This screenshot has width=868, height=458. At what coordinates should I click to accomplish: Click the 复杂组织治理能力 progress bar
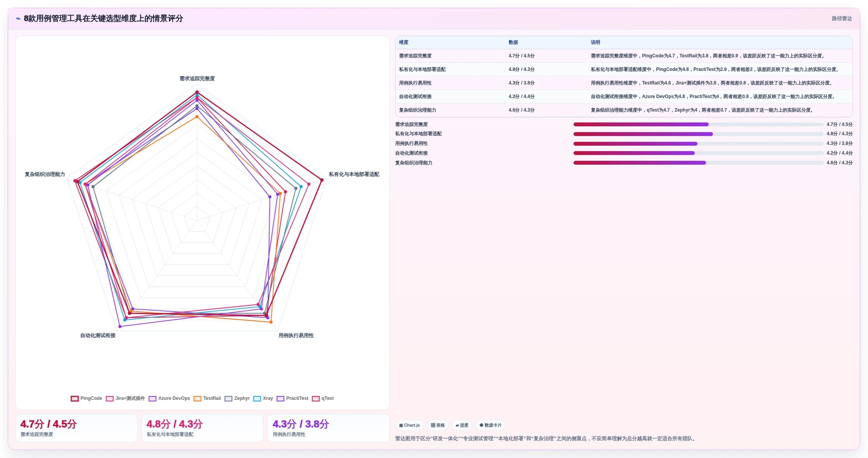(698, 163)
